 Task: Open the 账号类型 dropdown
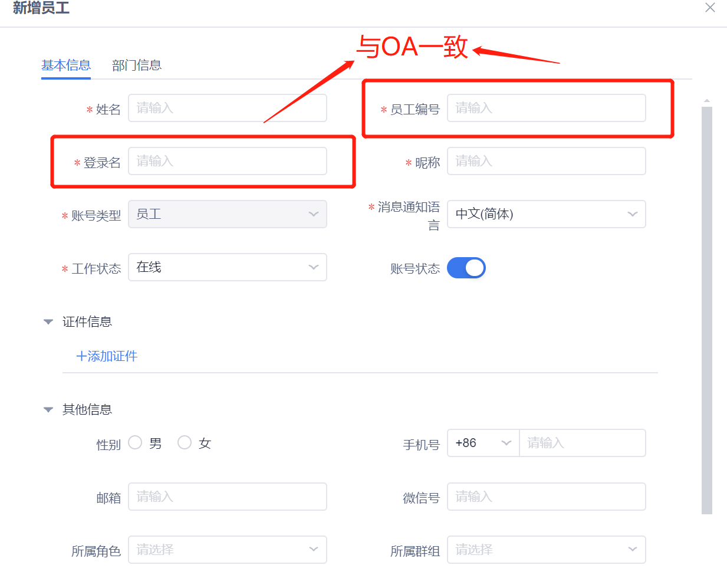tap(227, 214)
